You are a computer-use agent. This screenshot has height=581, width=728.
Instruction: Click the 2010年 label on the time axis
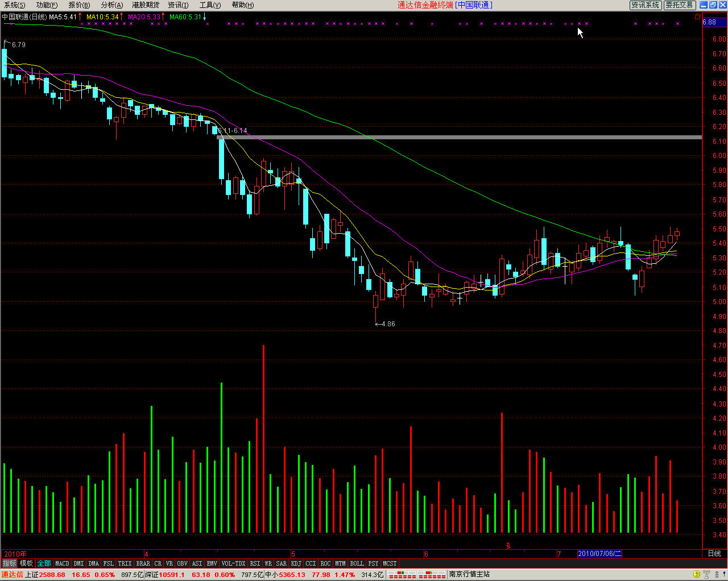click(x=15, y=554)
